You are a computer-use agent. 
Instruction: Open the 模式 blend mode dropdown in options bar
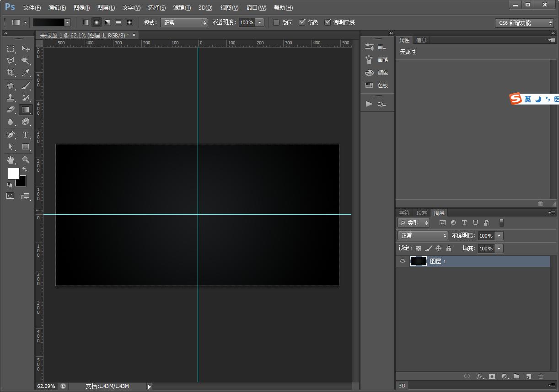tap(184, 22)
